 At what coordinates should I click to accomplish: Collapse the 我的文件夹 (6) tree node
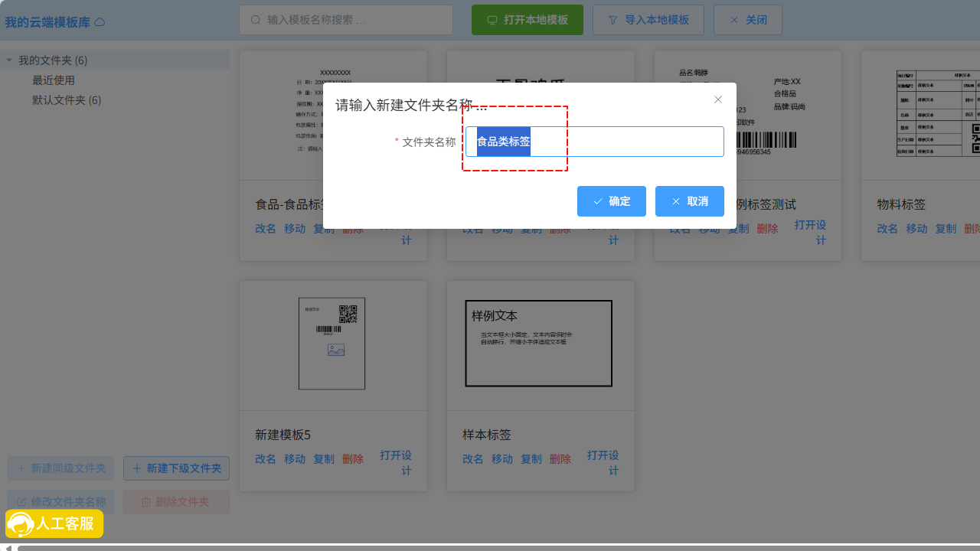point(8,60)
